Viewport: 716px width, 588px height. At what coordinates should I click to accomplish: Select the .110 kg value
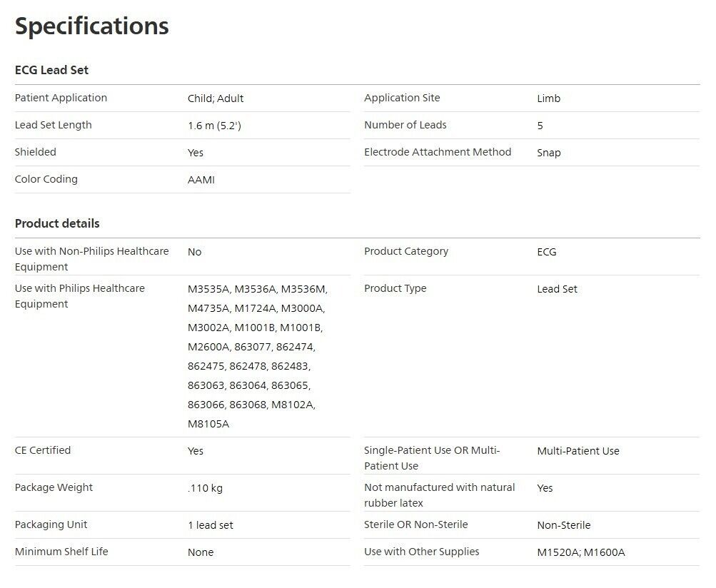tap(205, 487)
